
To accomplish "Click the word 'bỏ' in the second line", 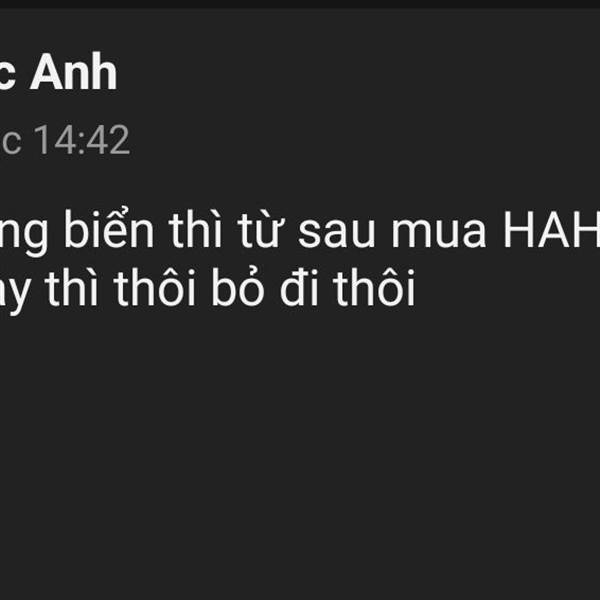I will pos(238,287).
